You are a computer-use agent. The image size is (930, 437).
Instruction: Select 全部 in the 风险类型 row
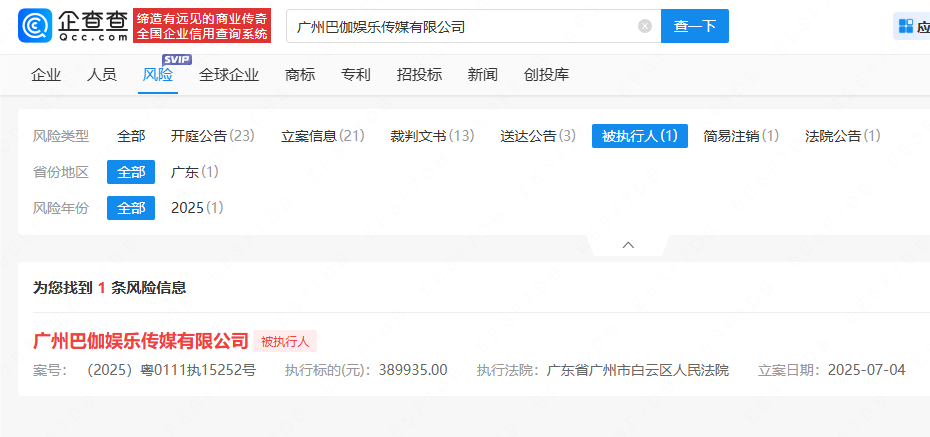(x=131, y=136)
